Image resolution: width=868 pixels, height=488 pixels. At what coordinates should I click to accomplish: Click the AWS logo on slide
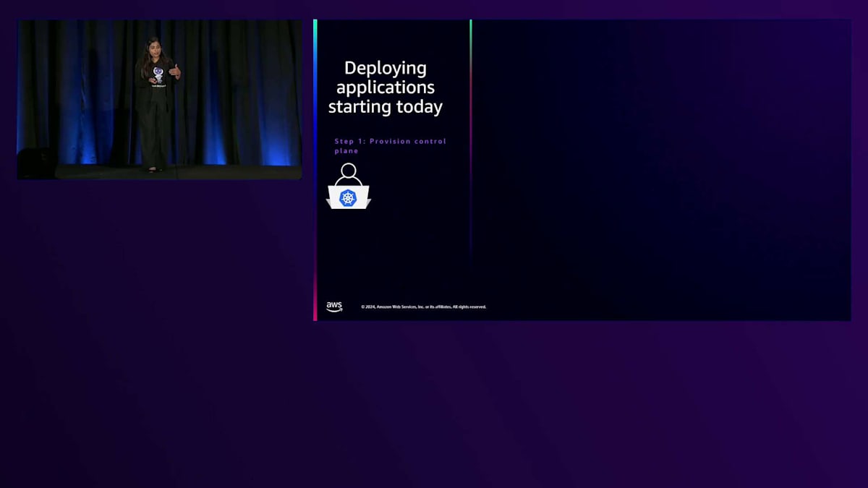pos(334,307)
